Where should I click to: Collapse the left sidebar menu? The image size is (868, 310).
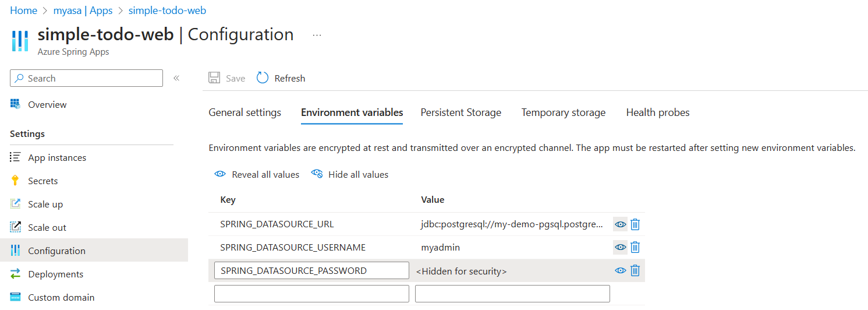[x=176, y=78]
